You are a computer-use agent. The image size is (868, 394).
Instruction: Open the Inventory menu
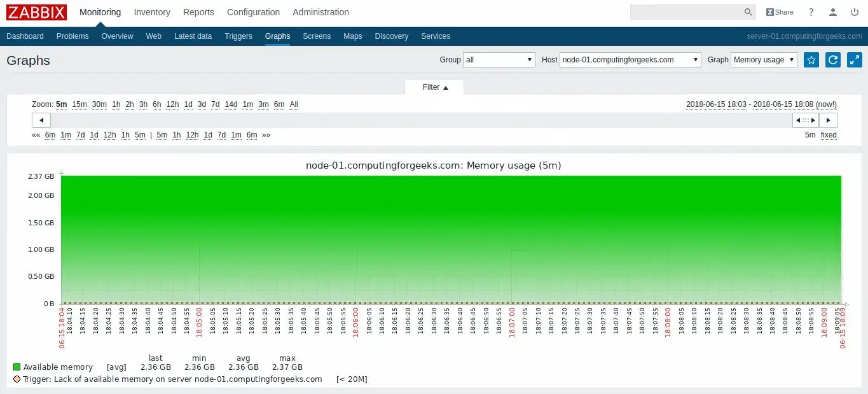pyautogui.click(x=152, y=12)
